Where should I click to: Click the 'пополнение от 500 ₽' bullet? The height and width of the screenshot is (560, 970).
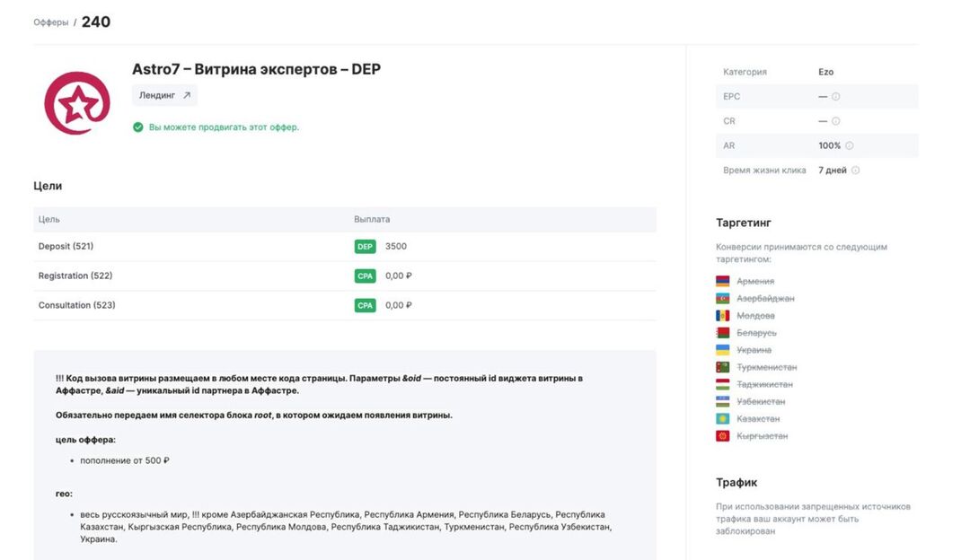124,460
